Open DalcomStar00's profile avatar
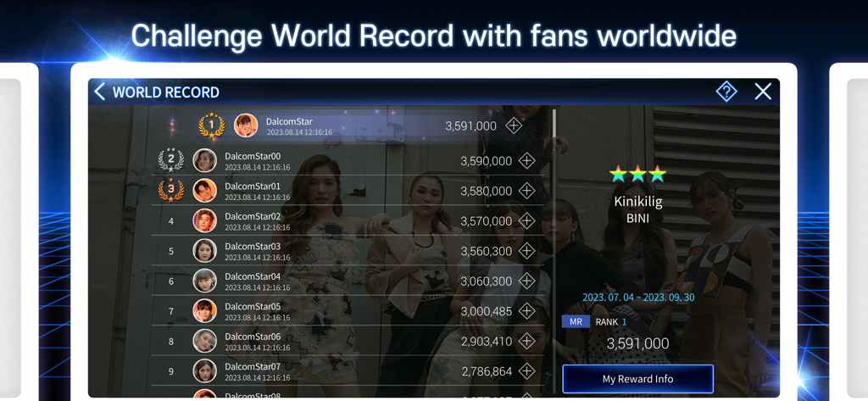Screen dimensions: 868x401 click(x=205, y=160)
